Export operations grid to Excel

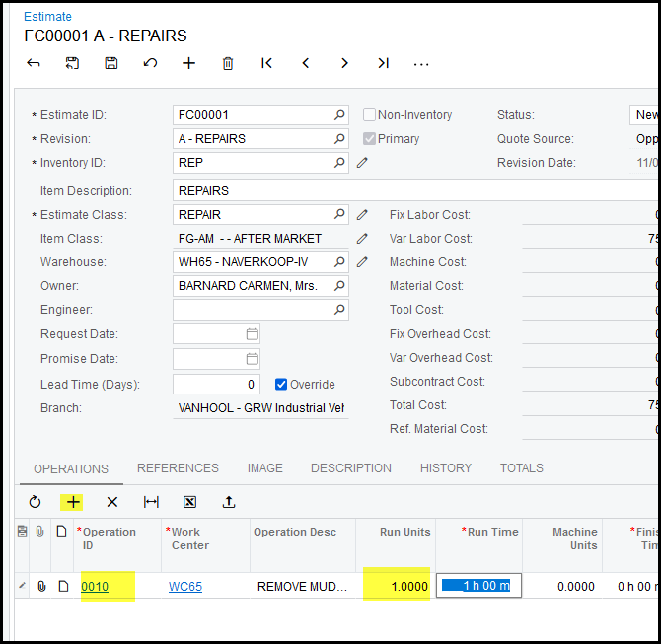(x=190, y=502)
